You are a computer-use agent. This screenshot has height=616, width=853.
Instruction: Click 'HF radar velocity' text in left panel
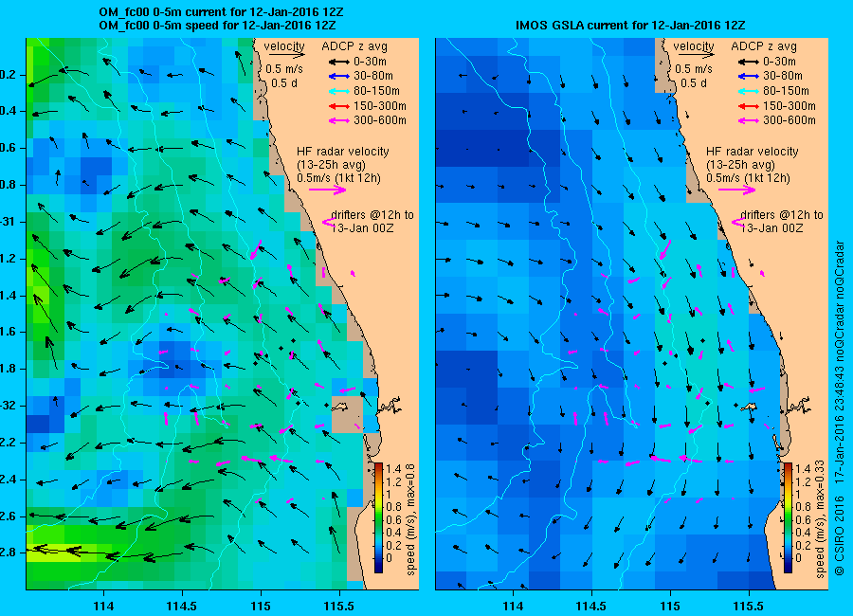343,152
